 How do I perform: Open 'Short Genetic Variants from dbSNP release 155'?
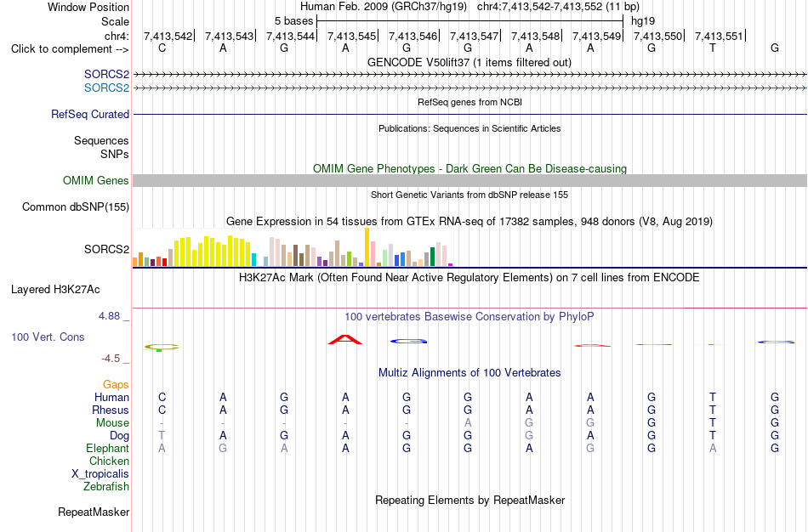pyautogui.click(x=469, y=195)
